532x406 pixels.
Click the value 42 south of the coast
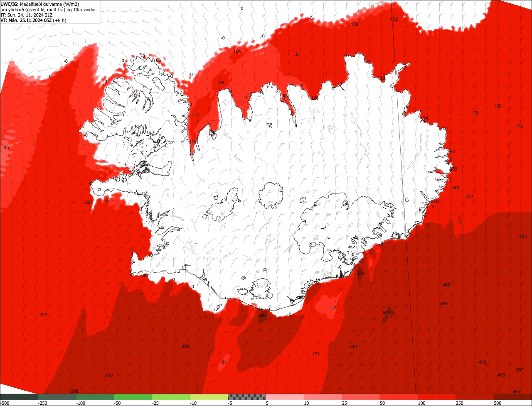click(334, 308)
